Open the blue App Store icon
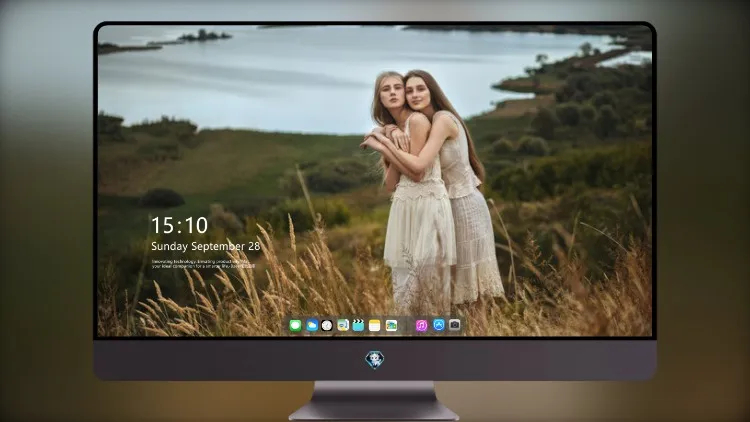Viewport: 750px width, 422px height. 439,325
